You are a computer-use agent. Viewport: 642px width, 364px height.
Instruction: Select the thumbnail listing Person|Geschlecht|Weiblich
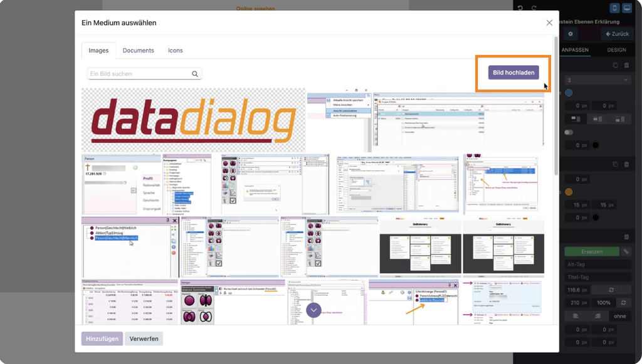pyautogui.click(x=130, y=247)
